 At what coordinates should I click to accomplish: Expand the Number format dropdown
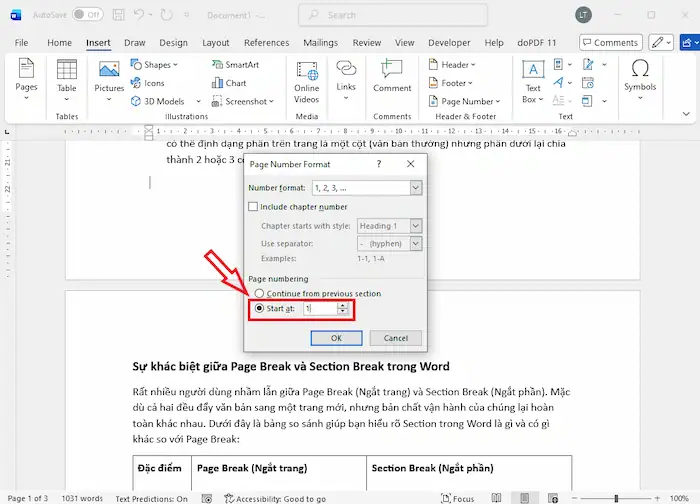click(x=415, y=187)
